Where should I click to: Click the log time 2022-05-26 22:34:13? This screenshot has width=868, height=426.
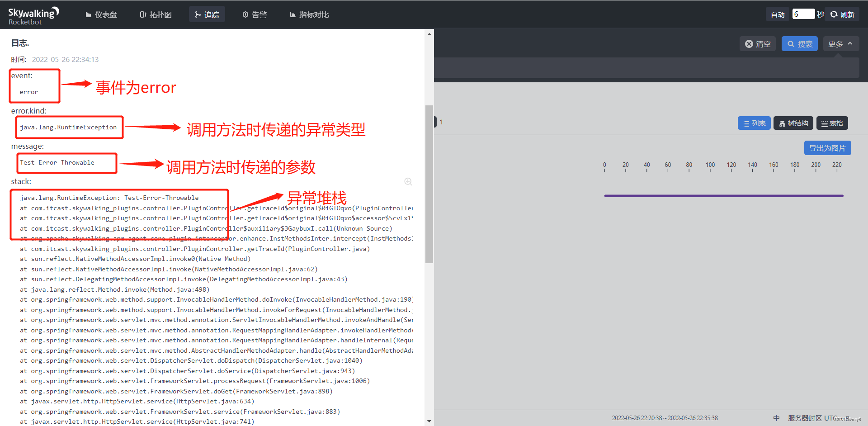pyautogui.click(x=65, y=59)
